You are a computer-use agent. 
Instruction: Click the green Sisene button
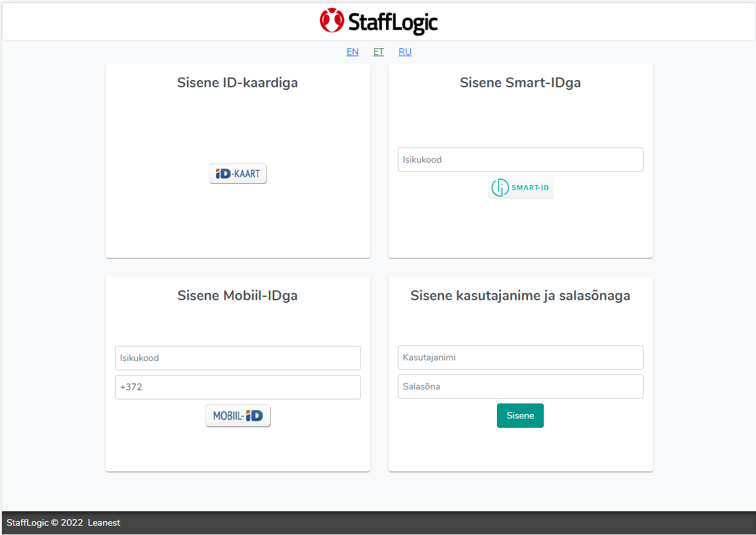click(x=520, y=415)
